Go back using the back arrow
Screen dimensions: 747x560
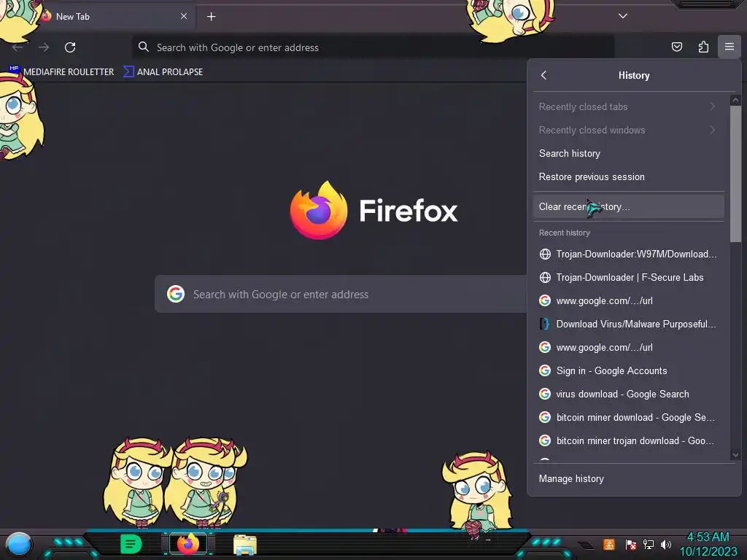[x=18, y=47]
